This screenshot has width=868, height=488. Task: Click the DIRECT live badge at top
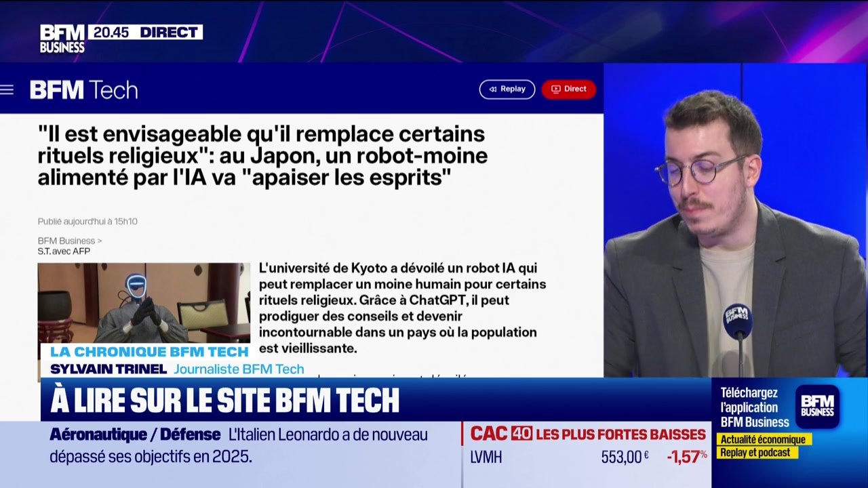[x=169, y=32]
